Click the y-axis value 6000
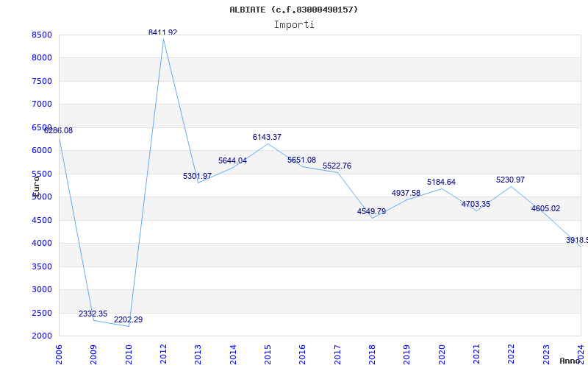 pos(42,151)
